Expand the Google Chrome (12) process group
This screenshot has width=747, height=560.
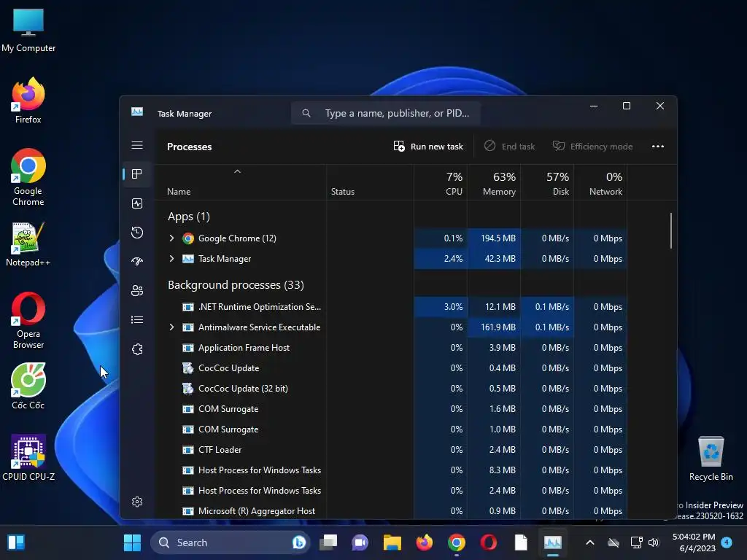tap(171, 238)
